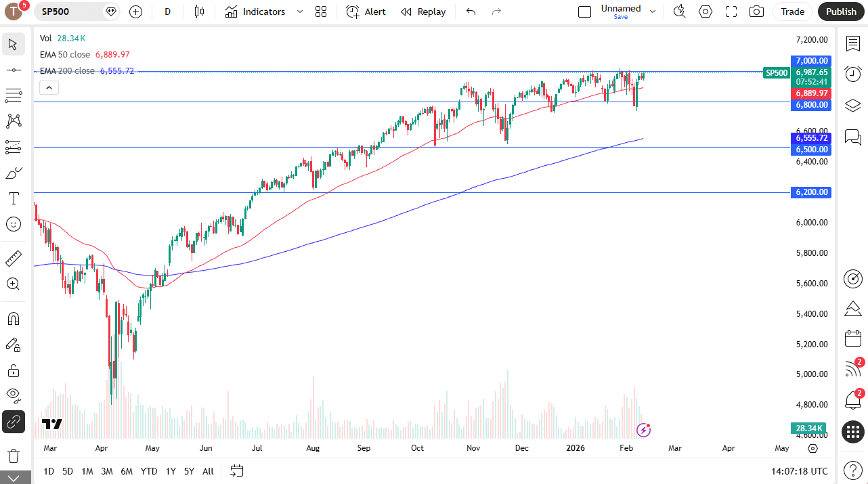
Task: Open the economic calendar icon
Action: [x=853, y=338]
